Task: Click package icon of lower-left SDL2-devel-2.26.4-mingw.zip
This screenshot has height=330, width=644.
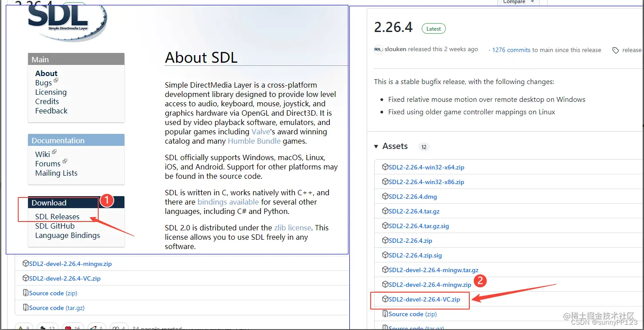Action: pos(26,264)
